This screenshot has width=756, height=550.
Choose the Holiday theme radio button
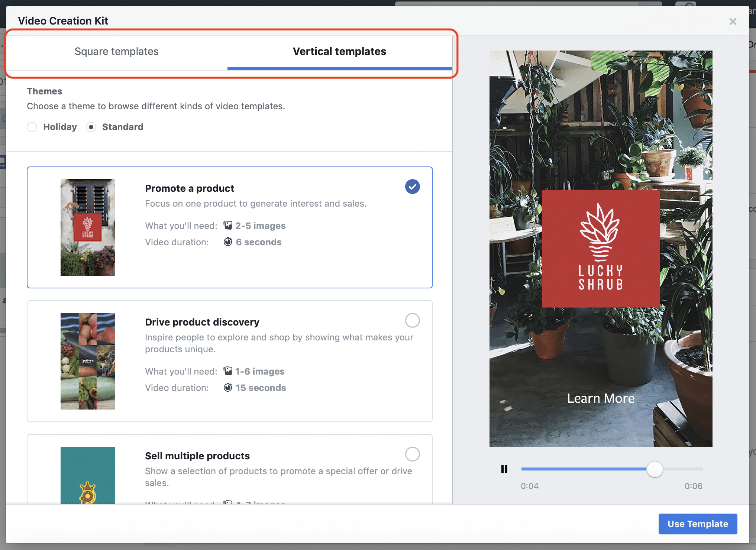tap(32, 127)
